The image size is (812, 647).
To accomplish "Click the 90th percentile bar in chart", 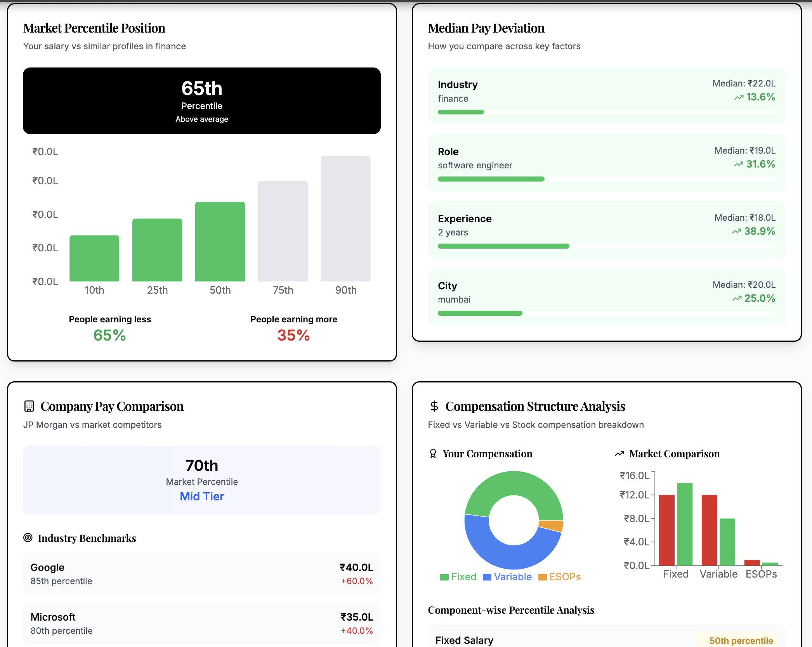I will point(345,218).
